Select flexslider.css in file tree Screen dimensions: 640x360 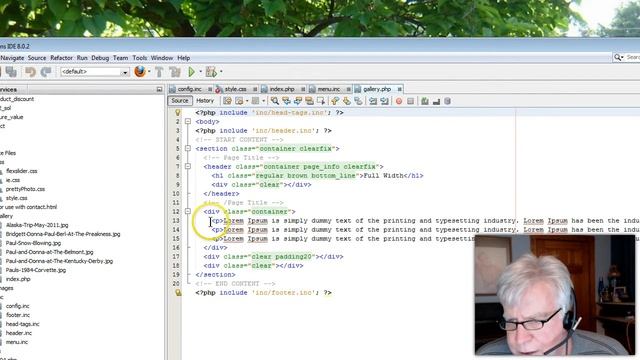[x=21, y=171]
